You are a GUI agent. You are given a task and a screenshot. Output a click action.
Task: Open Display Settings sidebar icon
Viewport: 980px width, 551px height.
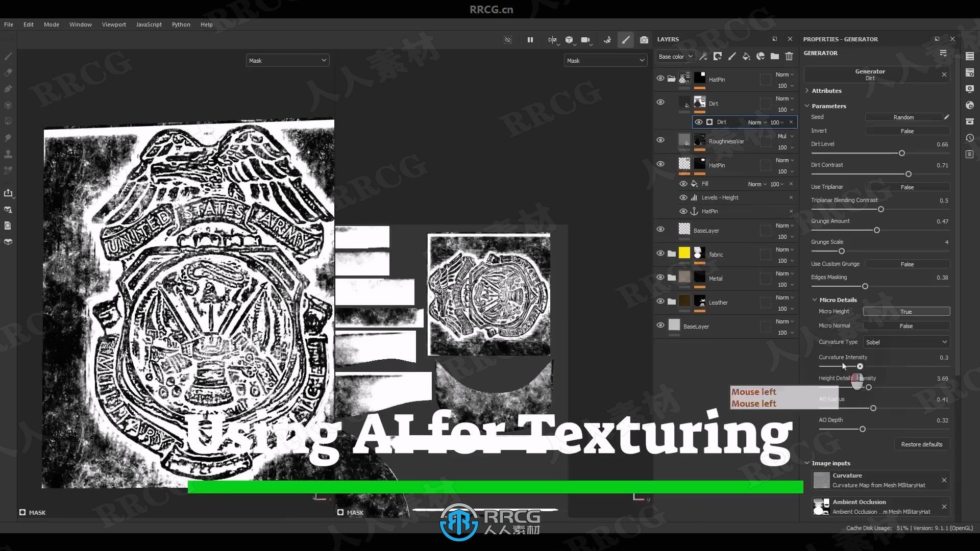tap(970, 89)
